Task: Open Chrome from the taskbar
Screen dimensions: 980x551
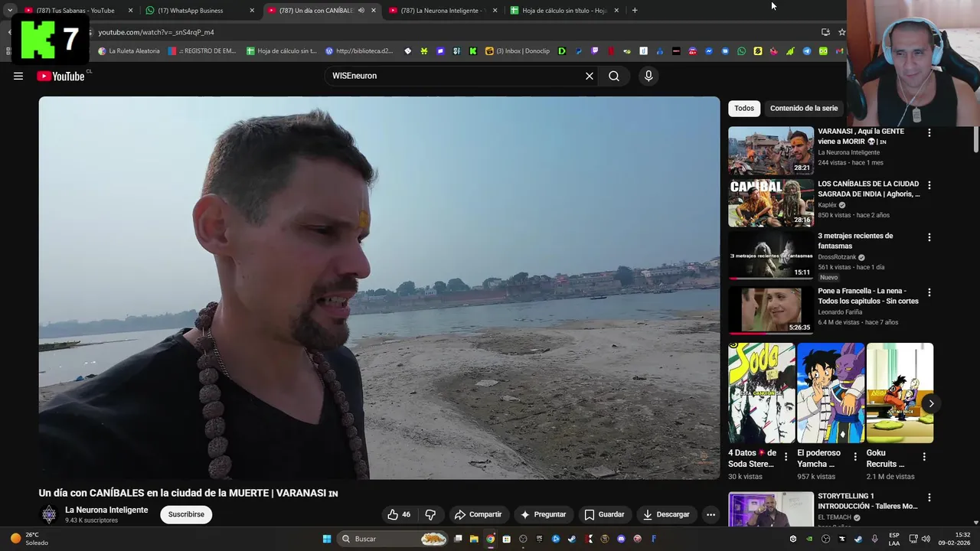Action: click(490, 539)
